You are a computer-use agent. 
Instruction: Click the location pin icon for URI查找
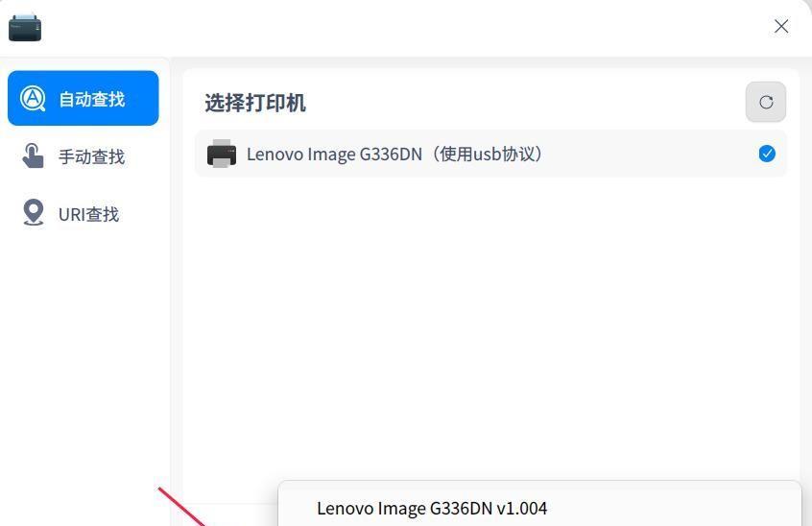(34, 212)
